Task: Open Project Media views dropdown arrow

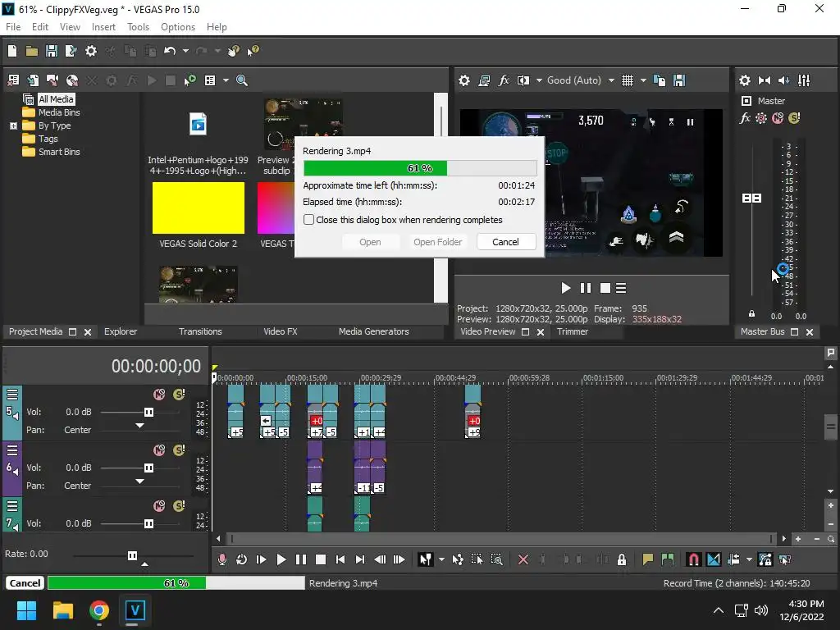Action: tap(226, 80)
